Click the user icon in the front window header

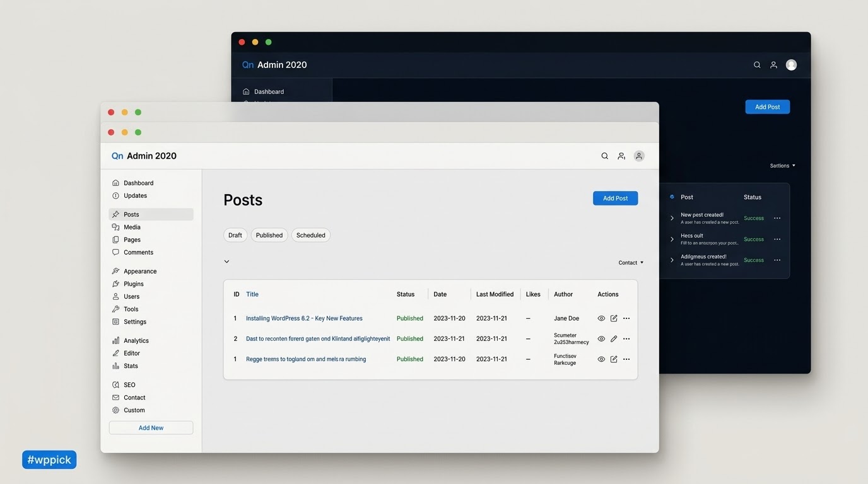click(621, 156)
